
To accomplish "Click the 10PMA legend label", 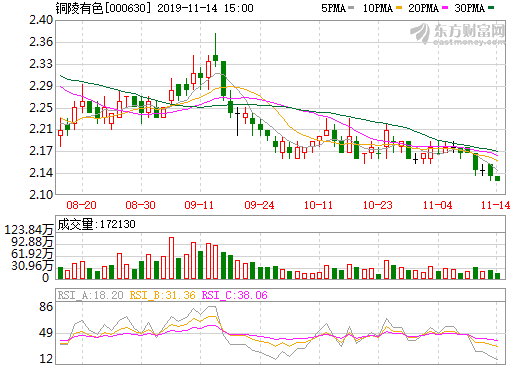I will pyautogui.click(x=377, y=8).
